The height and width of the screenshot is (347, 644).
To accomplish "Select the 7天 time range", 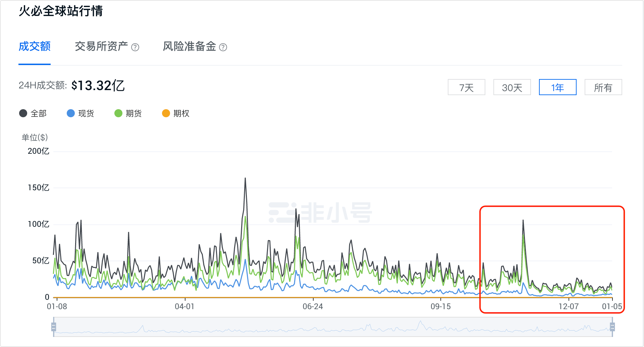I will pos(467,87).
